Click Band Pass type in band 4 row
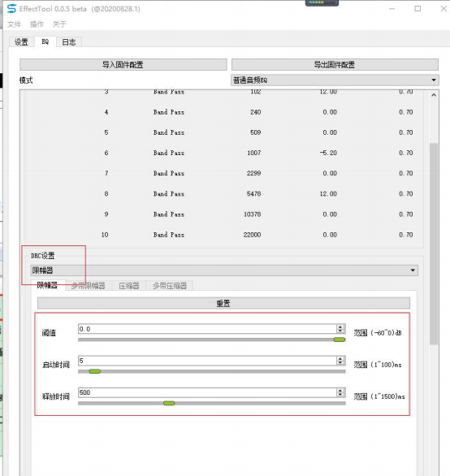The height and width of the screenshot is (476, 450). 169,112
